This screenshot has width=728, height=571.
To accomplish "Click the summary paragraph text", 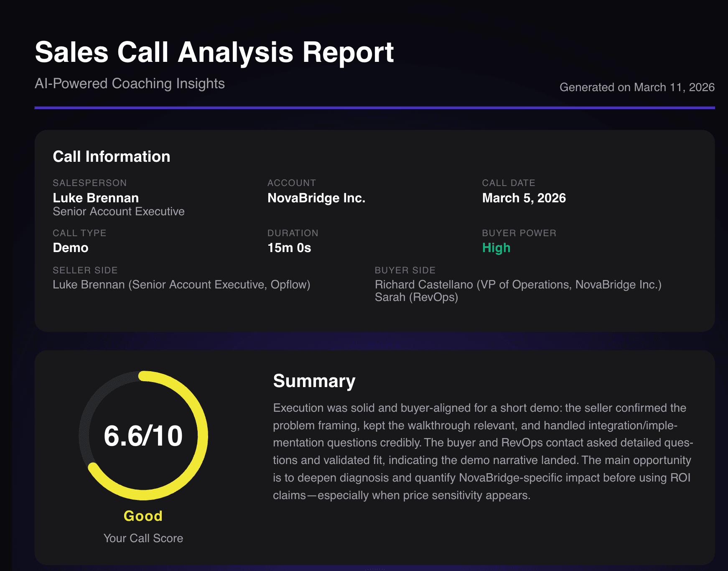I will [481, 451].
